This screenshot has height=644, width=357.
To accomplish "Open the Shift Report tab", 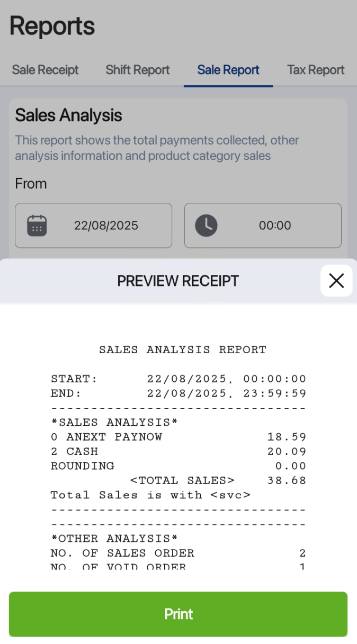I will [x=137, y=70].
